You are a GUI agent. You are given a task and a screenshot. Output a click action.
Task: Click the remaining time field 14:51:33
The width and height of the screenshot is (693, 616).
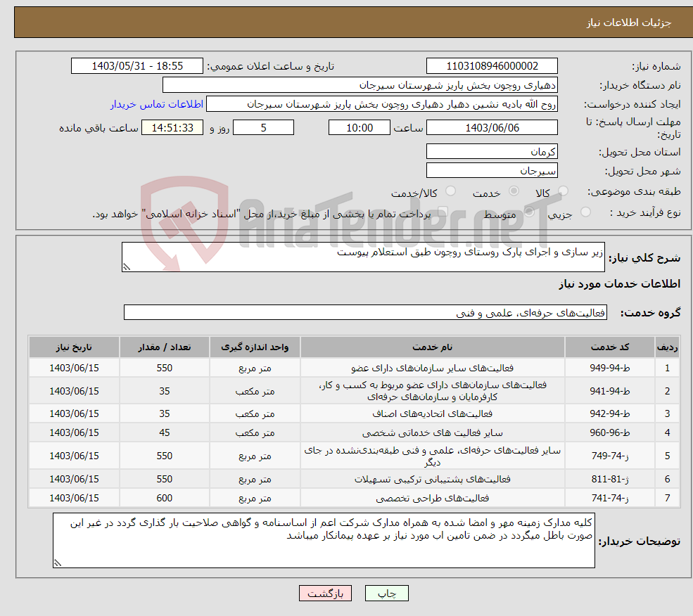point(172,128)
